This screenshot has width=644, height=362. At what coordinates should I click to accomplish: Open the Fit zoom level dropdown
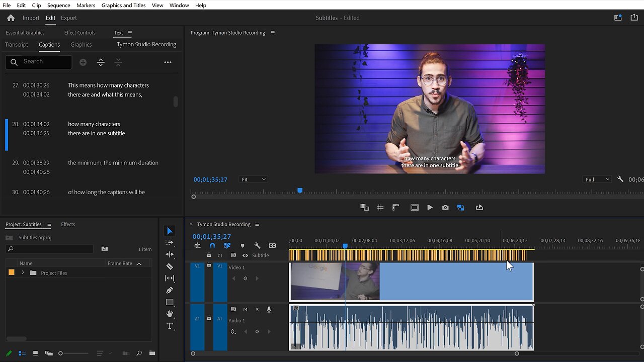tap(253, 179)
